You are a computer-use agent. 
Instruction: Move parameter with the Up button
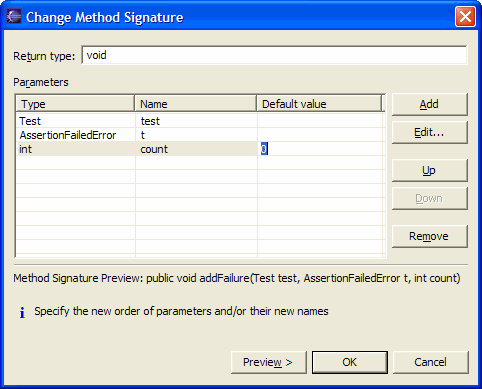tap(429, 170)
